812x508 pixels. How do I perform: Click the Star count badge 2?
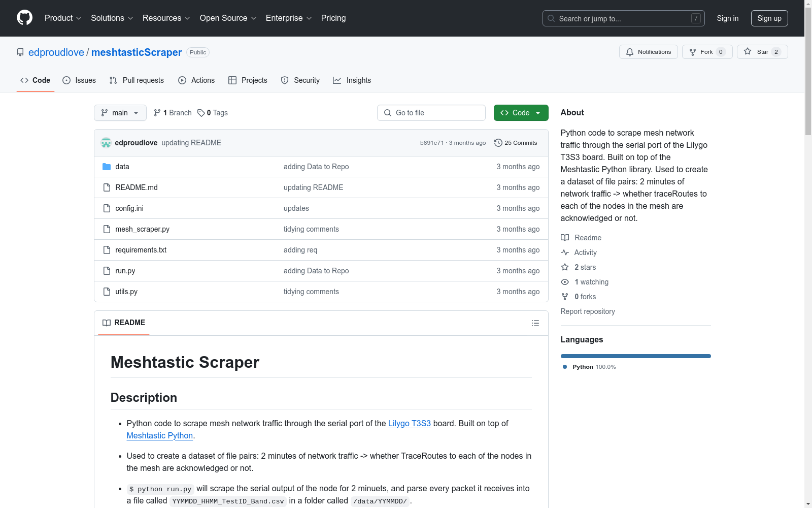776,52
